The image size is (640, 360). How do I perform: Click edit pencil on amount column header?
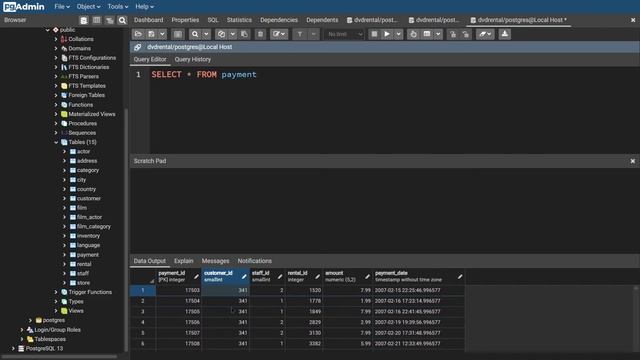(367, 277)
